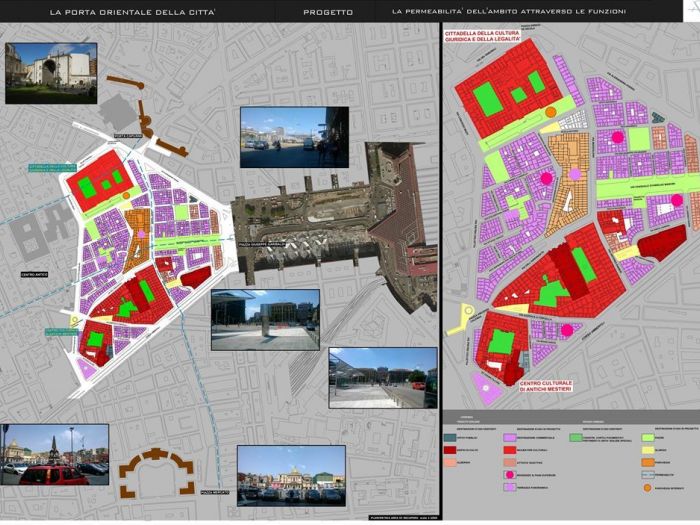
Task: Open the obelisk square photo with red car
Action: [54, 454]
